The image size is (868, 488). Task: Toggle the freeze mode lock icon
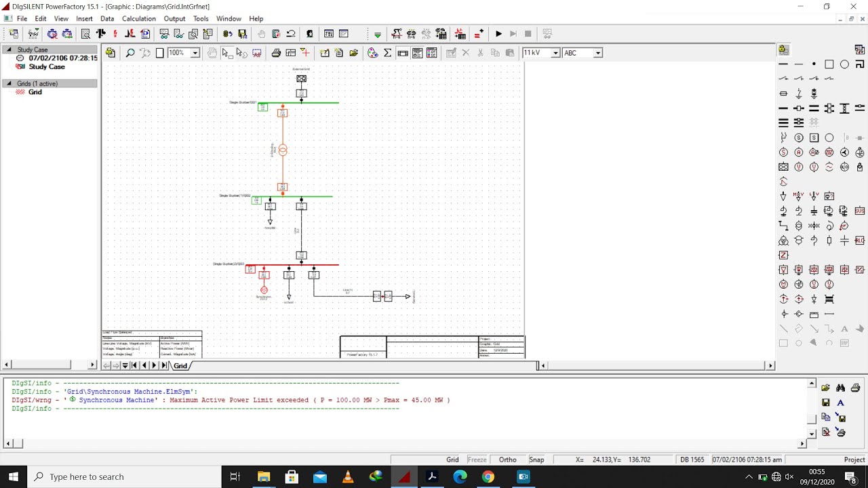783,49
